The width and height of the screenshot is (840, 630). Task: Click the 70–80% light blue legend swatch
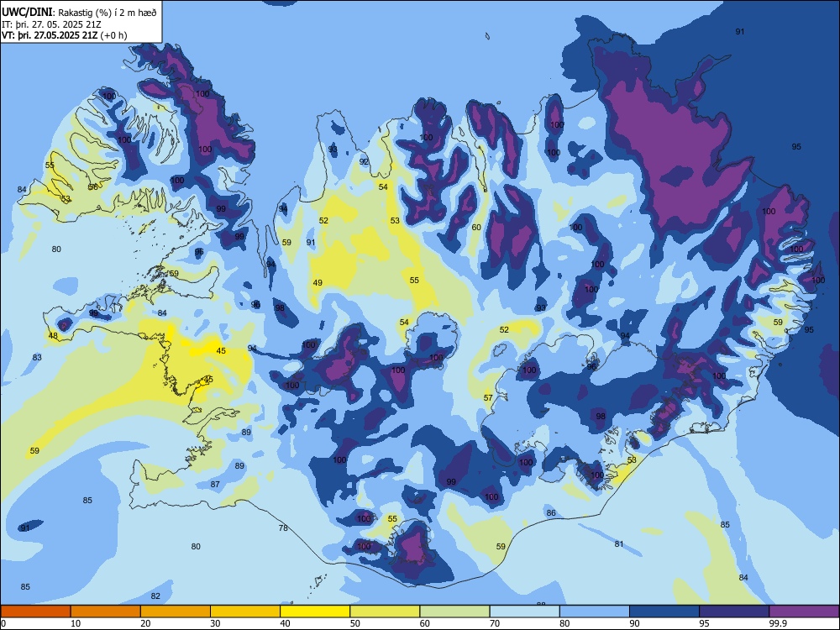click(x=524, y=611)
